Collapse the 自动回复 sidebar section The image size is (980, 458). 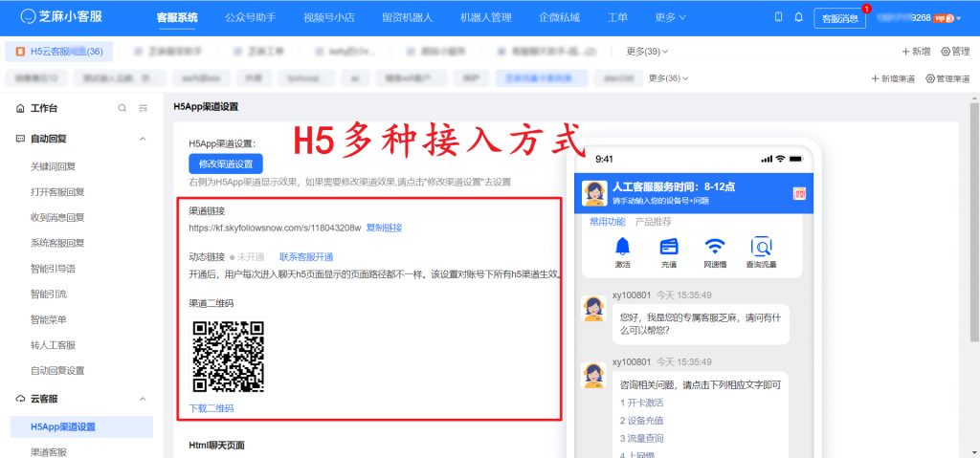pos(143,139)
